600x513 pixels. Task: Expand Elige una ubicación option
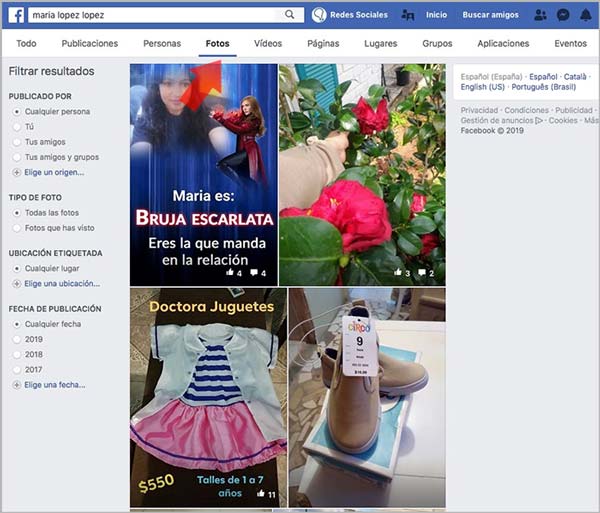coord(62,284)
